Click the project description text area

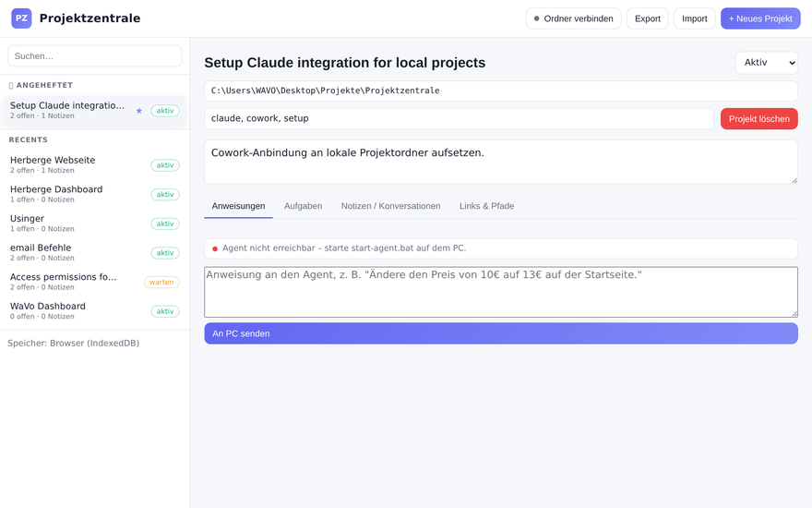click(501, 162)
